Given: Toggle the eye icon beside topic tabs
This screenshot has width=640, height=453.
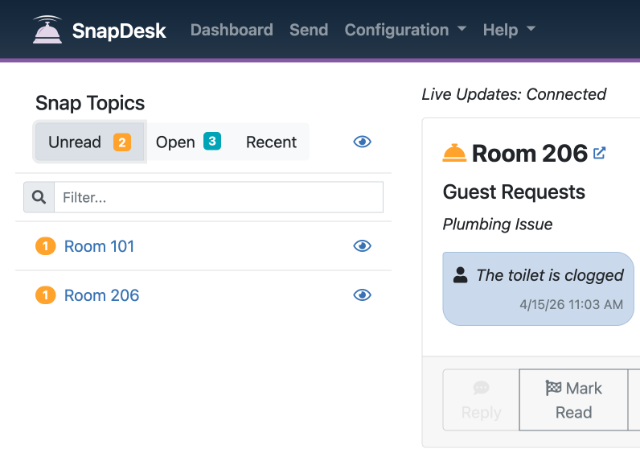Looking at the screenshot, I should click(362, 142).
